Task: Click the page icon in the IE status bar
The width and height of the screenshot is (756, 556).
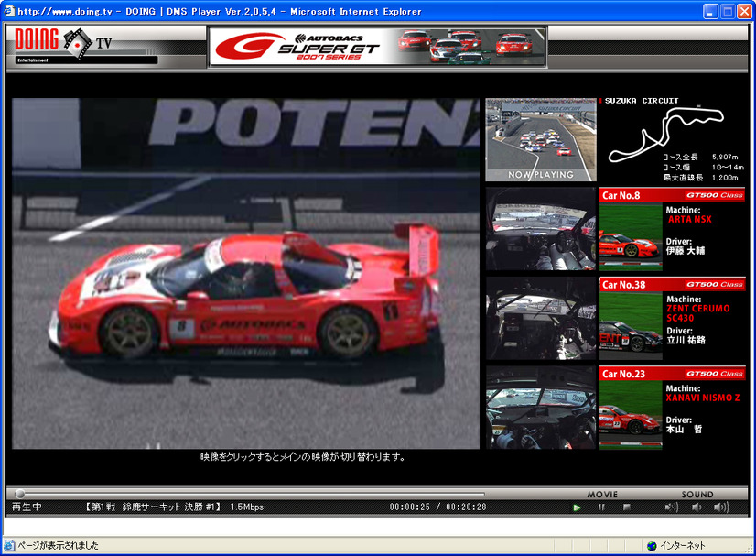Action: pos(9,546)
